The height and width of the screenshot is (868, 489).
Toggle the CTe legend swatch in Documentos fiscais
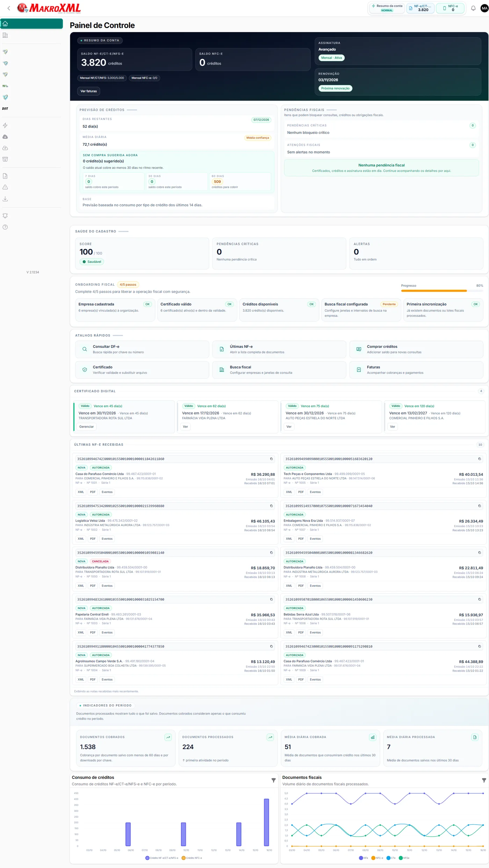click(388, 858)
